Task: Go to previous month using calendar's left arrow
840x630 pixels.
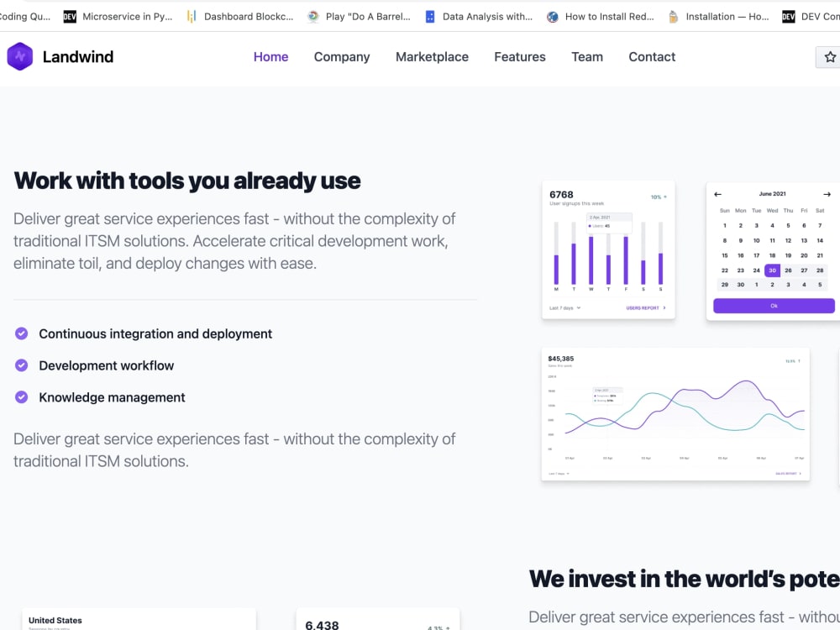Action: pos(717,194)
